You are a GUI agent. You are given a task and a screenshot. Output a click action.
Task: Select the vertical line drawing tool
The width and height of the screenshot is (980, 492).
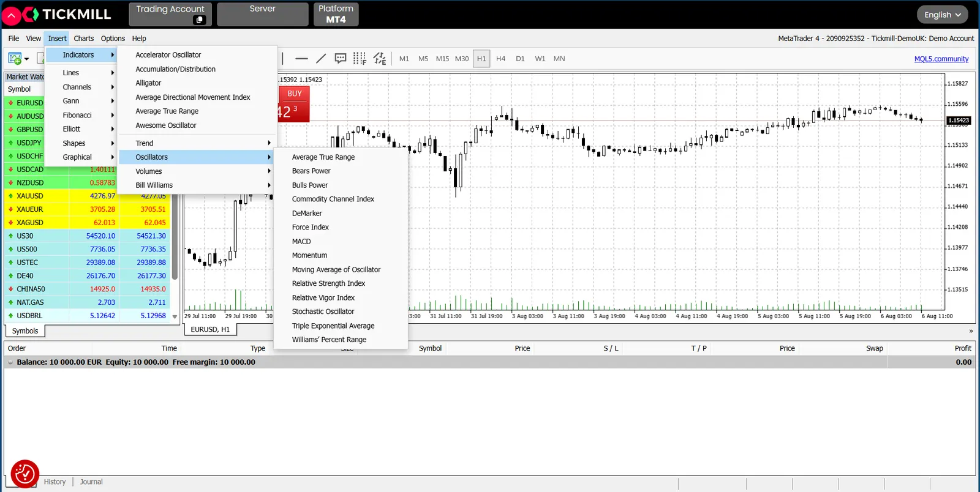pos(282,59)
